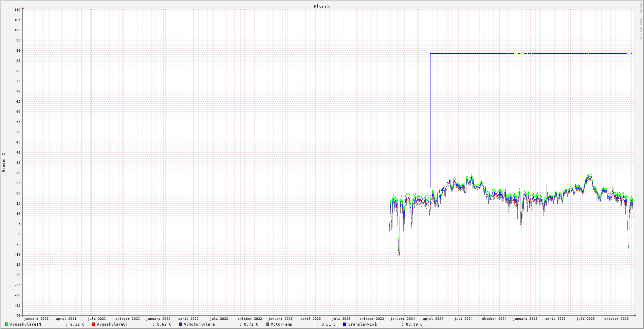
Task: Click the blue VVmotorKylare legend swatch
Action: point(180,324)
